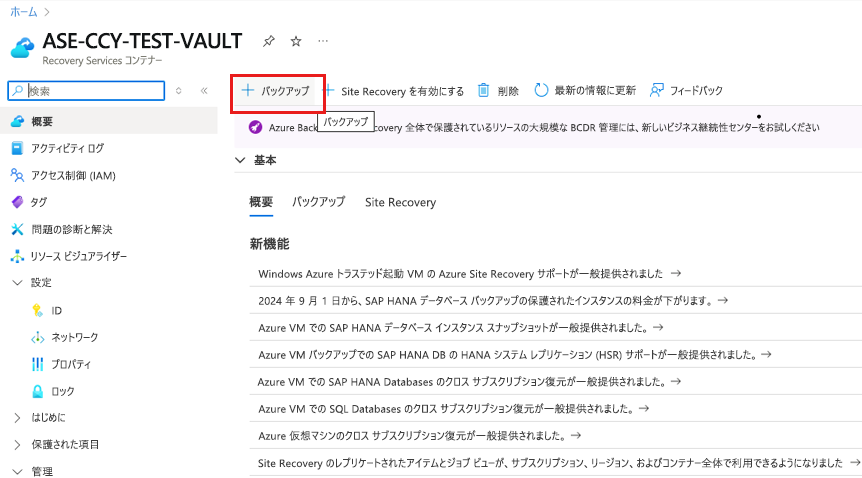Viewport: 862px width, 478px height.
Task: Switch to the バックアップ tab
Action: (x=319, y=202)
